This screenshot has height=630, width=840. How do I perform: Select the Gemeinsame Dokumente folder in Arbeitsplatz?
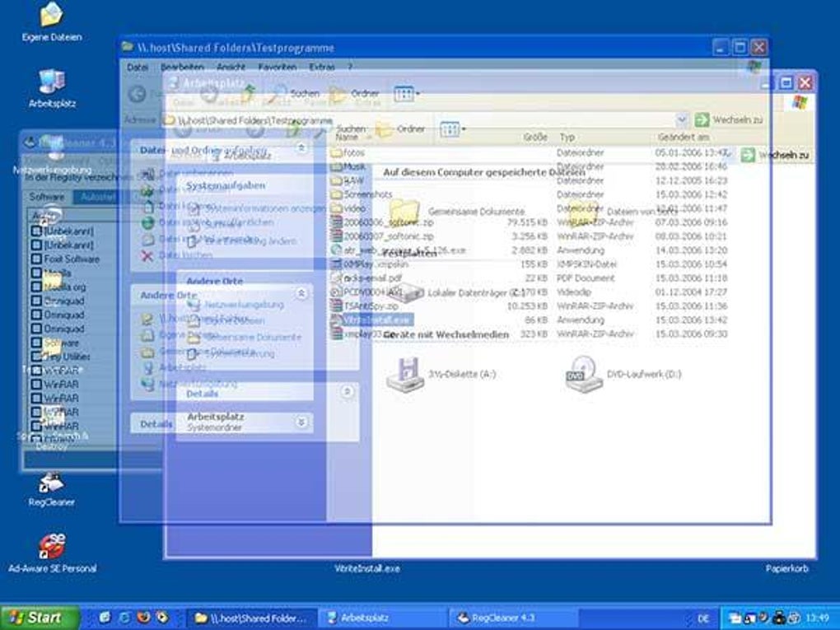(457, 212)
